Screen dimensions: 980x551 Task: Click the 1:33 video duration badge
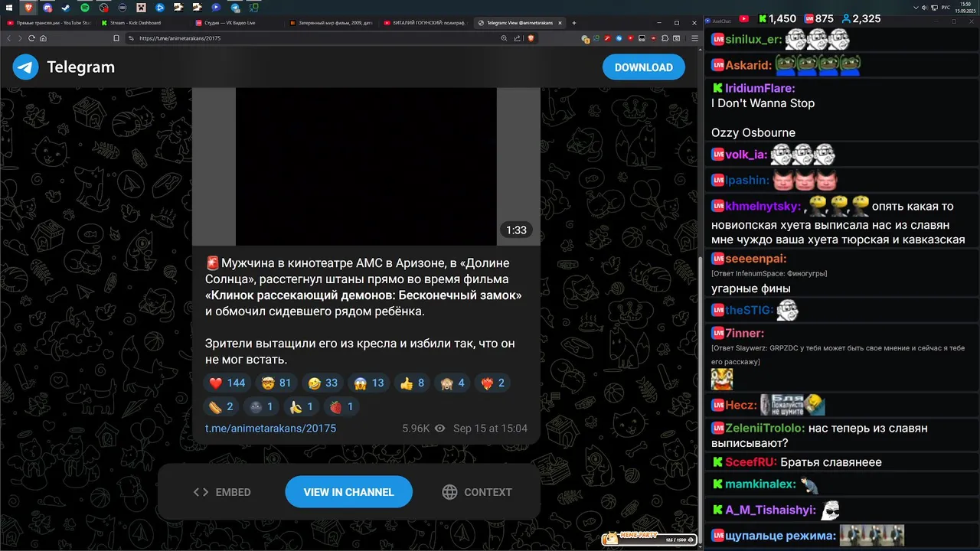516,230
